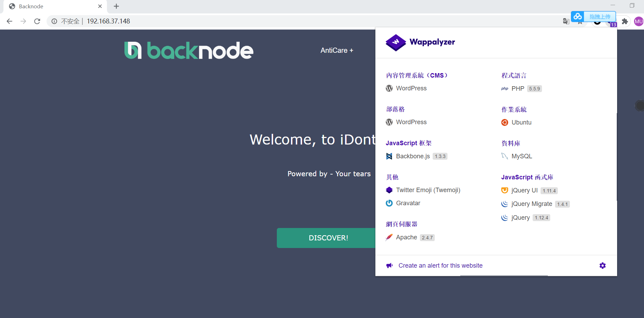Click the jQuery Migrate icon
The width and height of the screenshot is (644, 318).
[505, 204]
